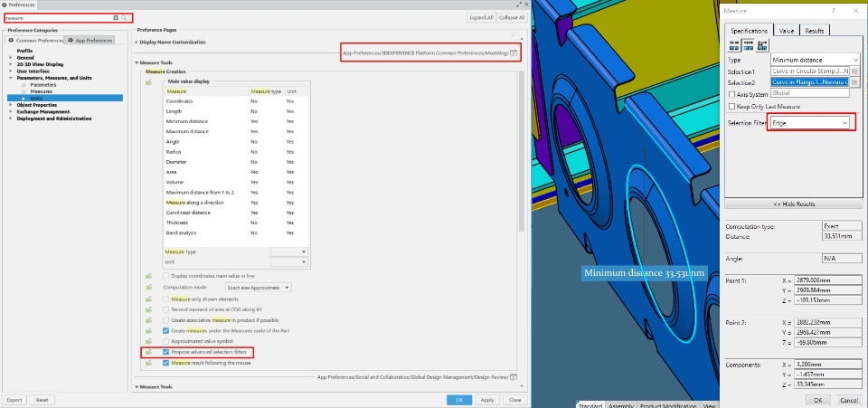Click the Expand All button
Viewport: 868px width, 408px height.
[x=480, y=18]
